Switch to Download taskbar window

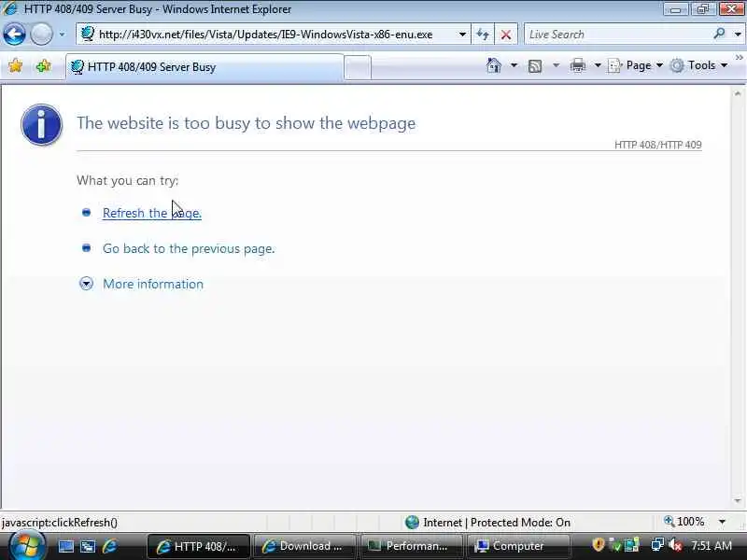point(305,546)
